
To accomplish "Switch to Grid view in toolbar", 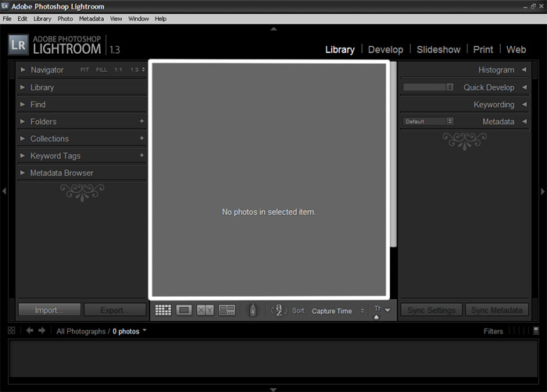I will [x=163, y=310].
